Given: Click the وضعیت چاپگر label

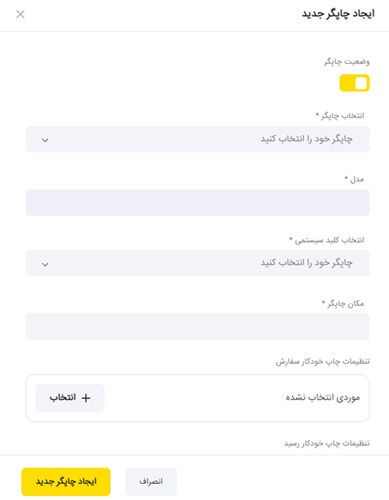Looking at the screenshot, I should click(x=347, y=62).
